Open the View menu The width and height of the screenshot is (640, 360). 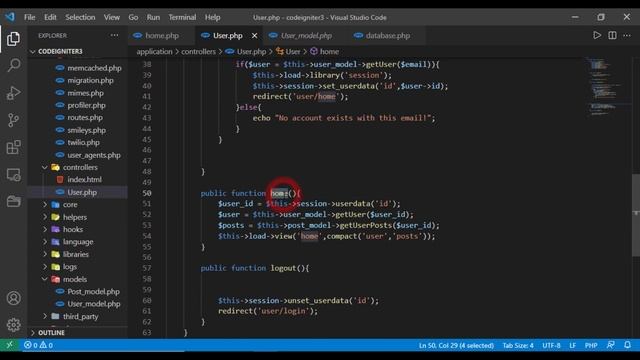111,17
